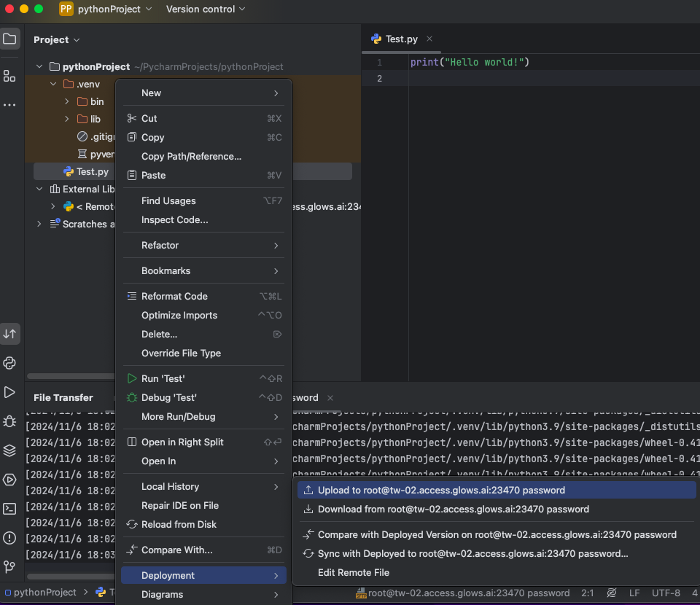Screen dimensions: 700x605
Task: Upload to root@tw-02.access.glows.ai:23470
Action: click(497, 490)
